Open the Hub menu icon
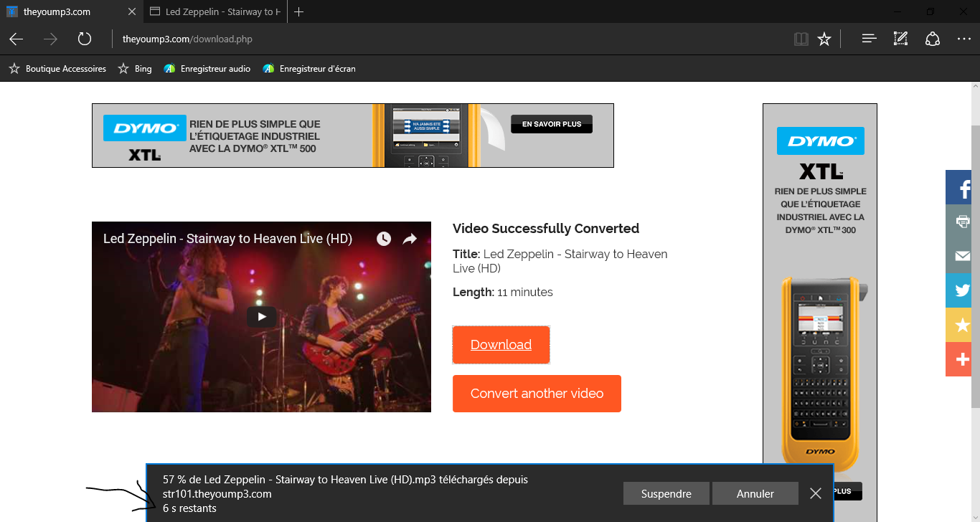Screen dimensions: 980x522 [870, 39]
